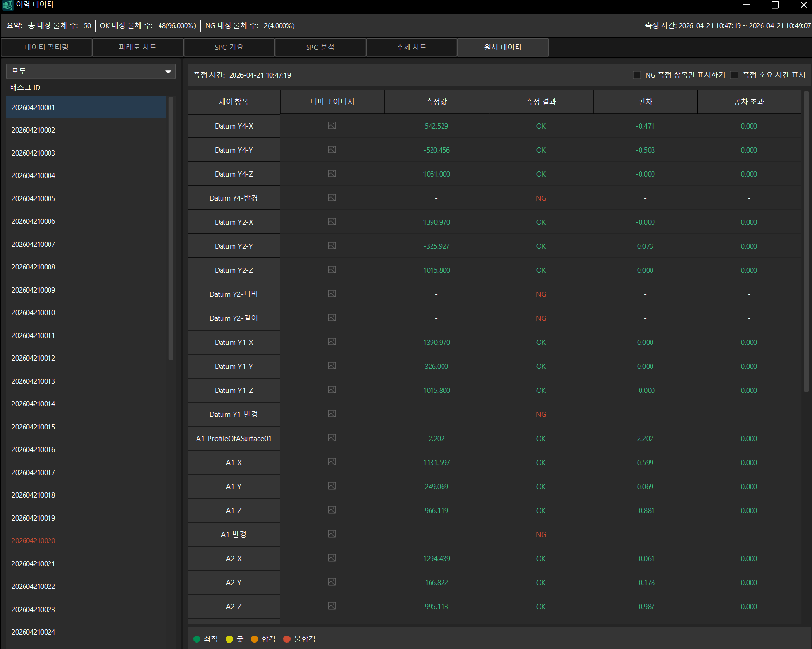Image resolution: width=812 pixels, height=649 pixels.
Task: Sort by 측정 결과 column header
Action: point(541,102)
